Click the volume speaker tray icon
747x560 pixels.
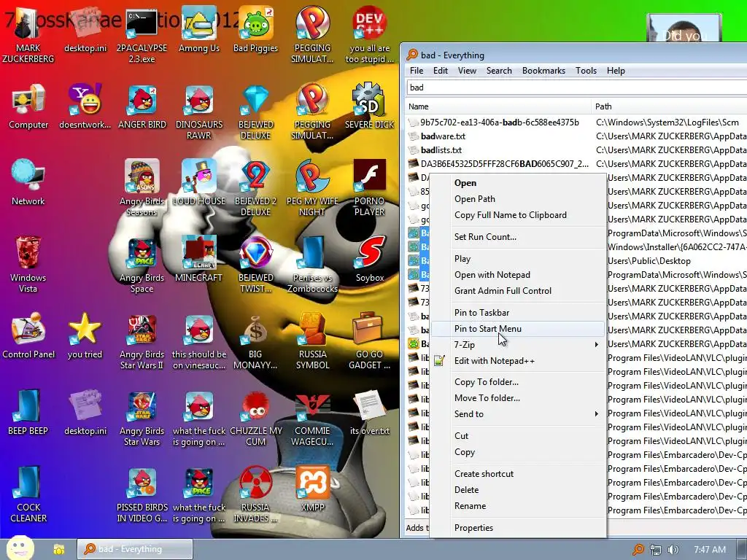(673, 550)
